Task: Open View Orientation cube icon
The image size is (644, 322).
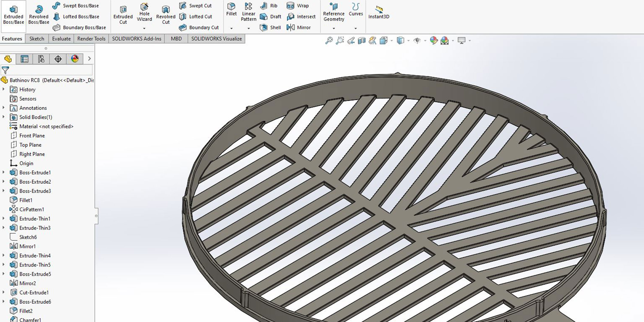Action: (x=383, y=41)
